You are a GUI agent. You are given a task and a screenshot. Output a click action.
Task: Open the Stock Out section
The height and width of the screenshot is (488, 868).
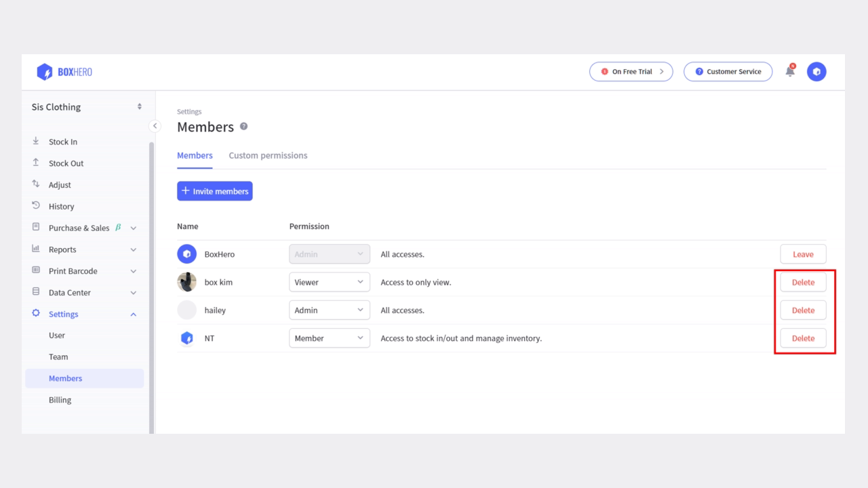click(66, 163)
